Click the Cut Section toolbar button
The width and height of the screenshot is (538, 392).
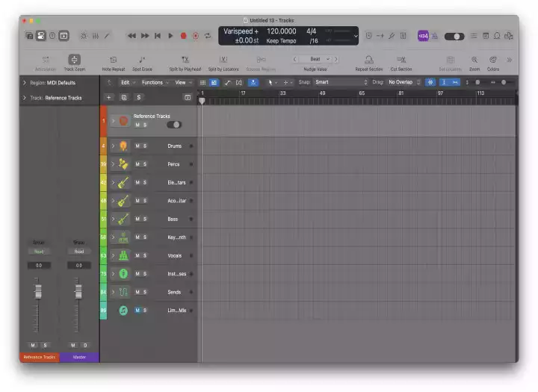tap(401, 63)
